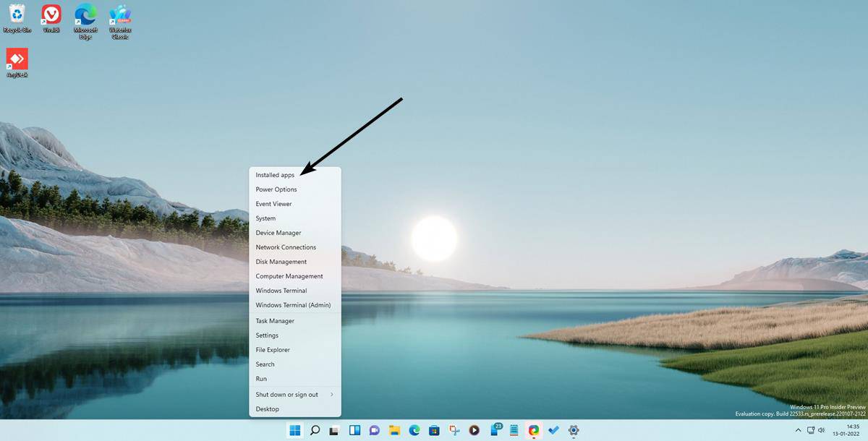Open Microsoft Store taskbar icon
This screenshot has height=441, width=868.
click(434, 430)
